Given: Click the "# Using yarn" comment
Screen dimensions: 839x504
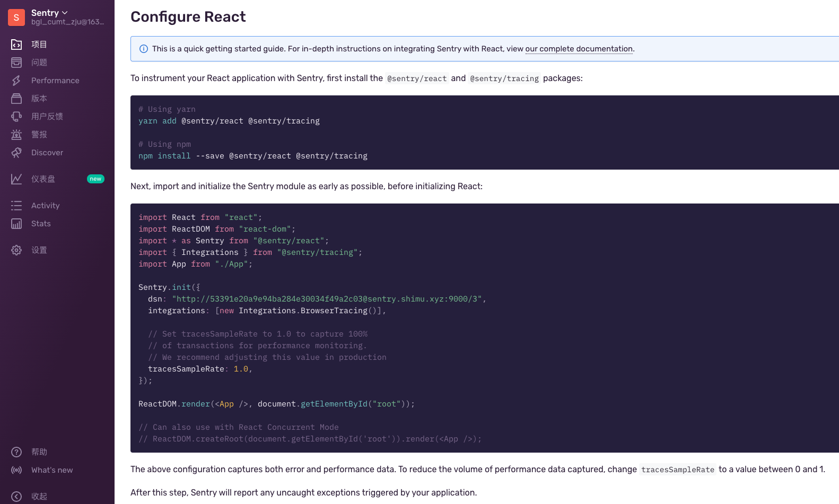Looking at the screenshot, I should click(x=167, y=109).
